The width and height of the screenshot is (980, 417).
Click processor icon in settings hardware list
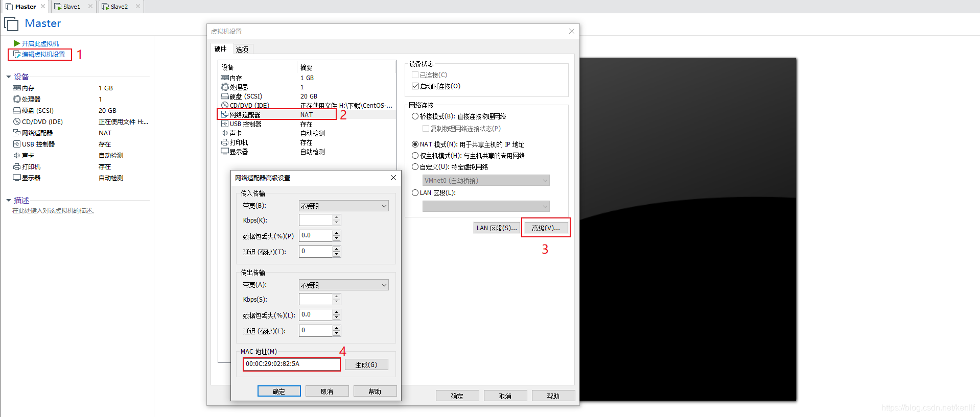pyautogui.click(x=225, y=87)
